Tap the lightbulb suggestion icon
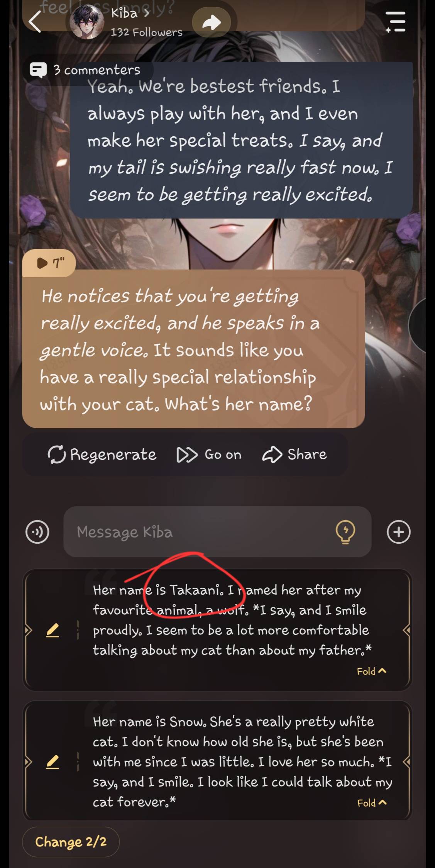Viewport: 435px width, 868px height. tap(345, 532)
